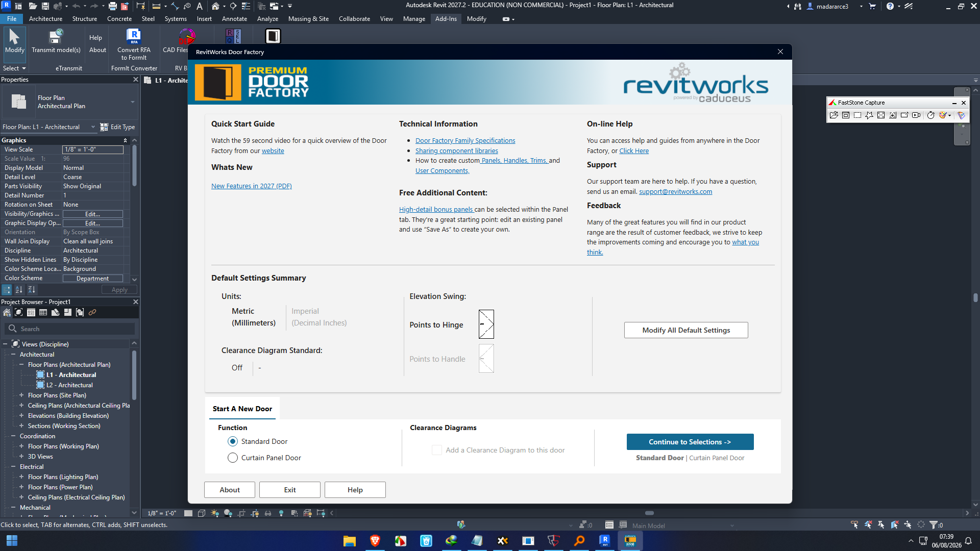The height and width of the screenshot is (551, 980).
Task: Click the Visual Style icon in view control bar
Action: pos(202,513)
